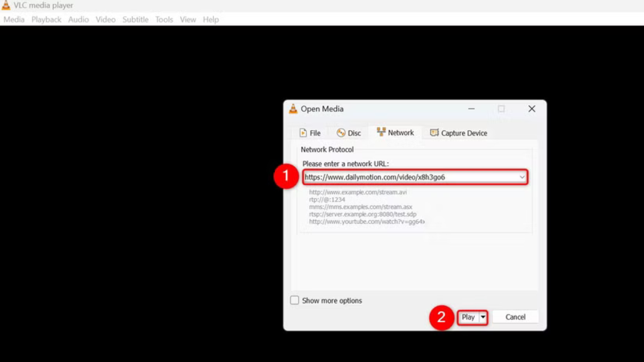Image resolution: width=644 pixels, height=362 pixels.
Task: Open the Playback menu
Action: pos(46,19)
